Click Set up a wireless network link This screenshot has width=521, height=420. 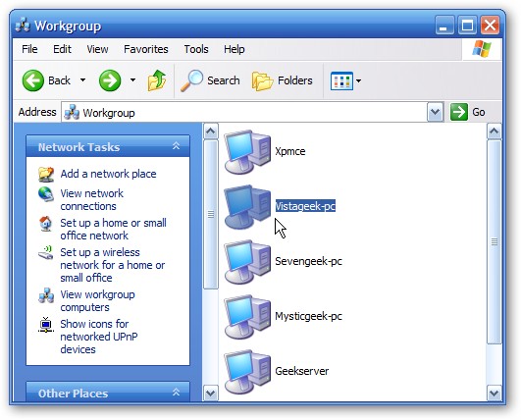point(112,265)
